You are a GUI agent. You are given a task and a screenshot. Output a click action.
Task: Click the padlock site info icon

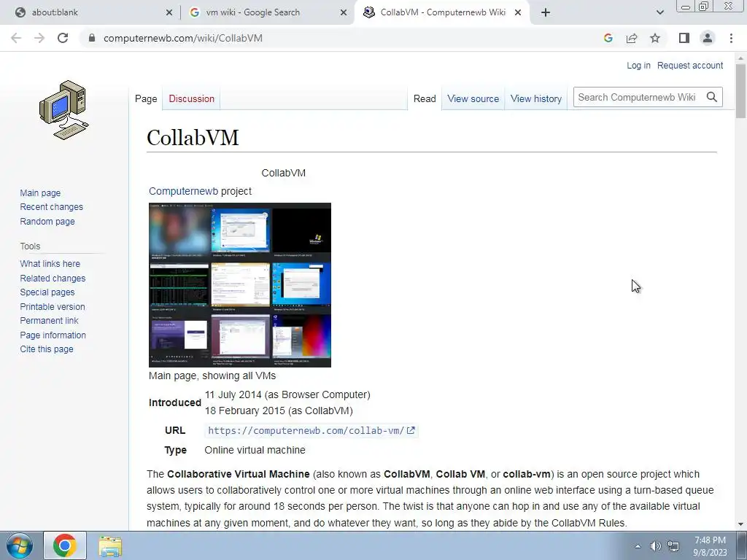point(92,38)
